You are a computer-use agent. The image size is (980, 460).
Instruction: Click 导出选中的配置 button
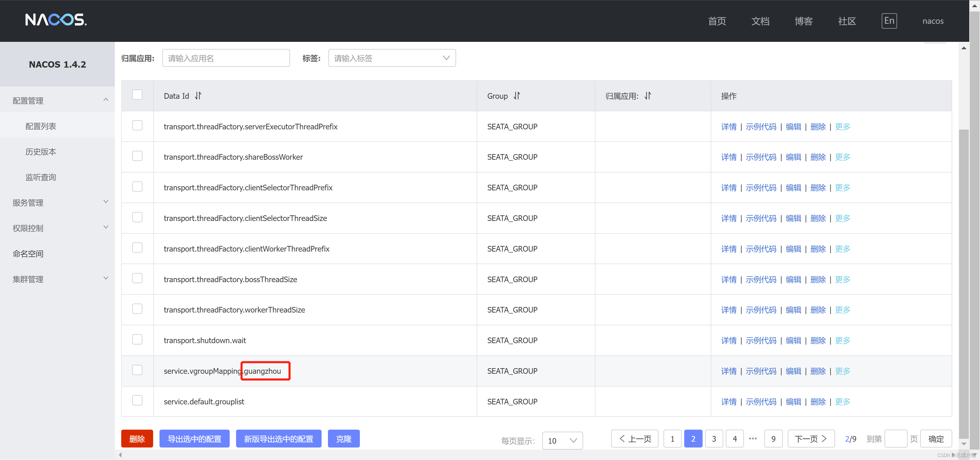point(194,439)
